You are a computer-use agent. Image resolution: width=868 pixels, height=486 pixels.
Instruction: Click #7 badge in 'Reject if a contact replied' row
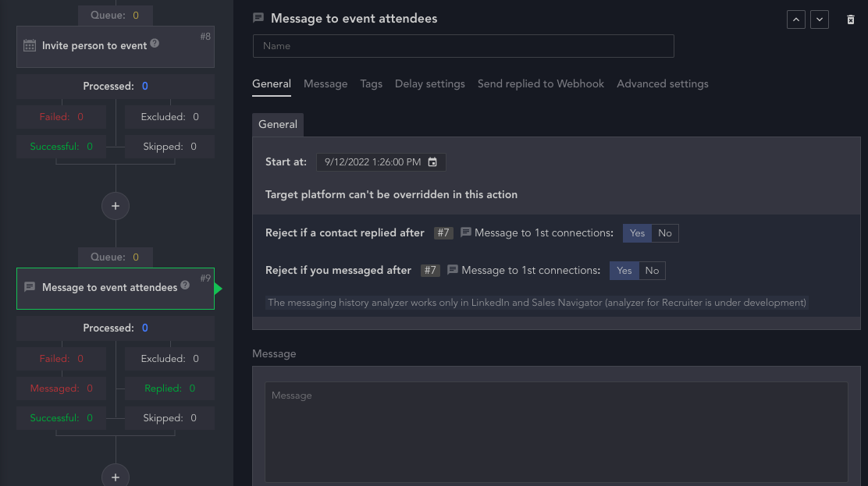point(443,233)
